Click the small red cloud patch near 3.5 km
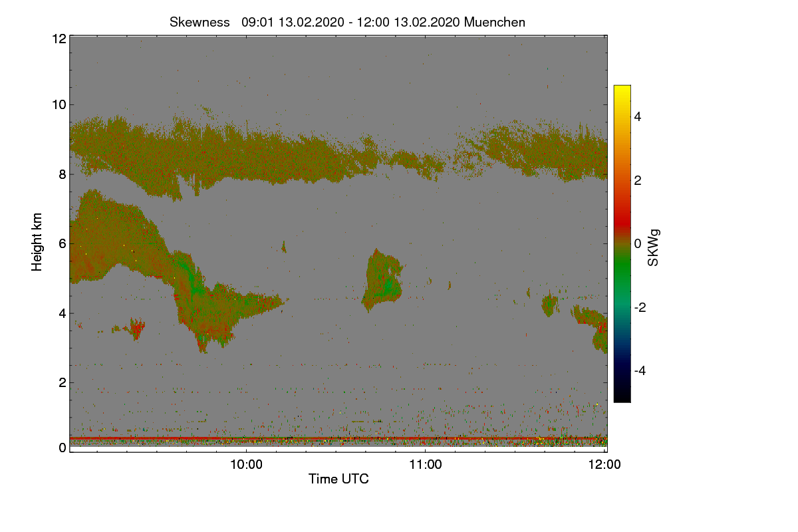 click(137, 328)
